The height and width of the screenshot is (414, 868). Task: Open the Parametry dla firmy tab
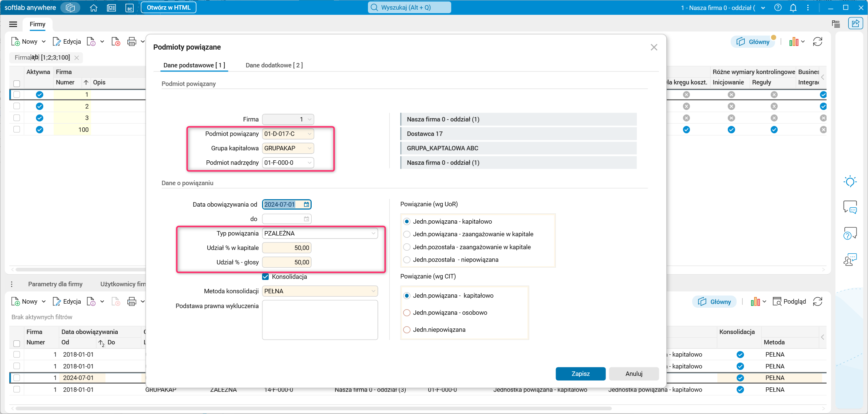point(55,284)
